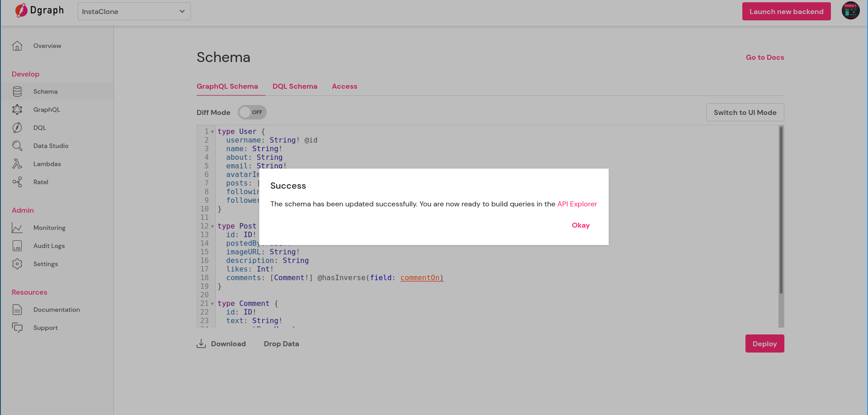Toggle Diff Mode switch
This screenshot has height=415, width=868.
(252, 112)
